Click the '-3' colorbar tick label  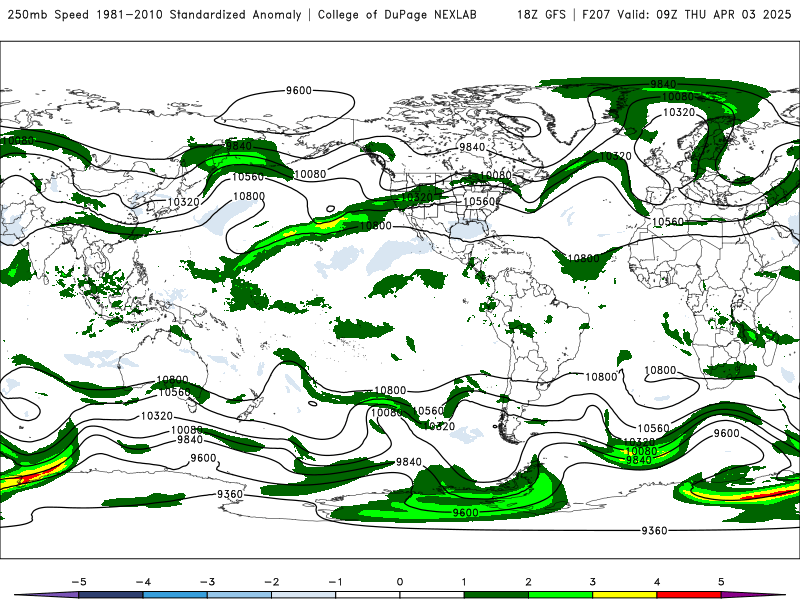tap(207, 582)
